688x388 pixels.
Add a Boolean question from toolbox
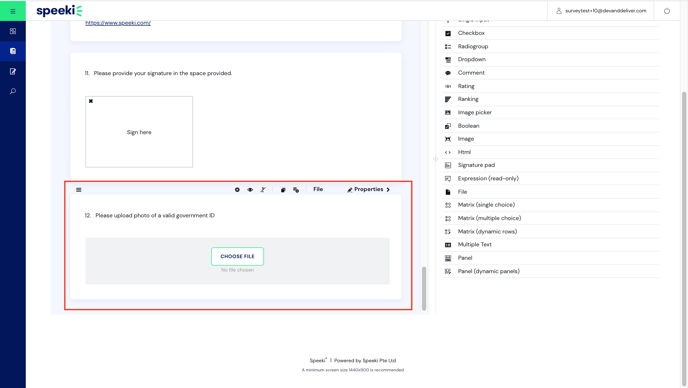click(551, 126)
